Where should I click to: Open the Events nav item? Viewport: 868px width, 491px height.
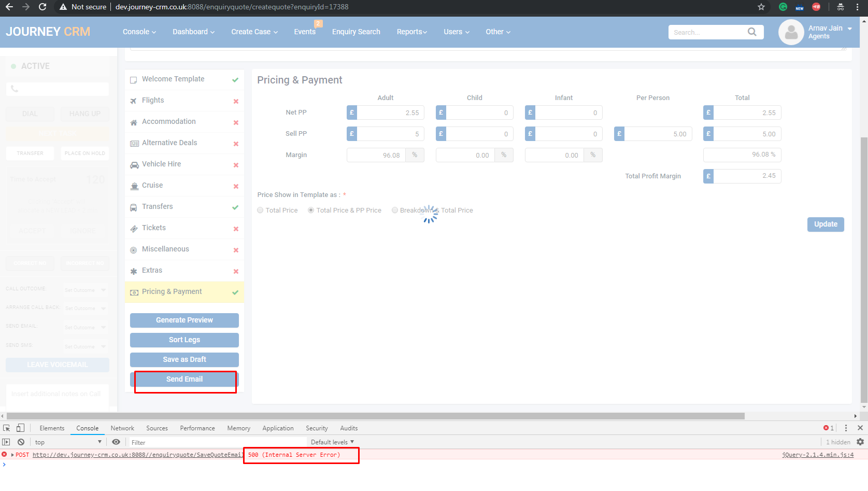[x=305, y=32]
